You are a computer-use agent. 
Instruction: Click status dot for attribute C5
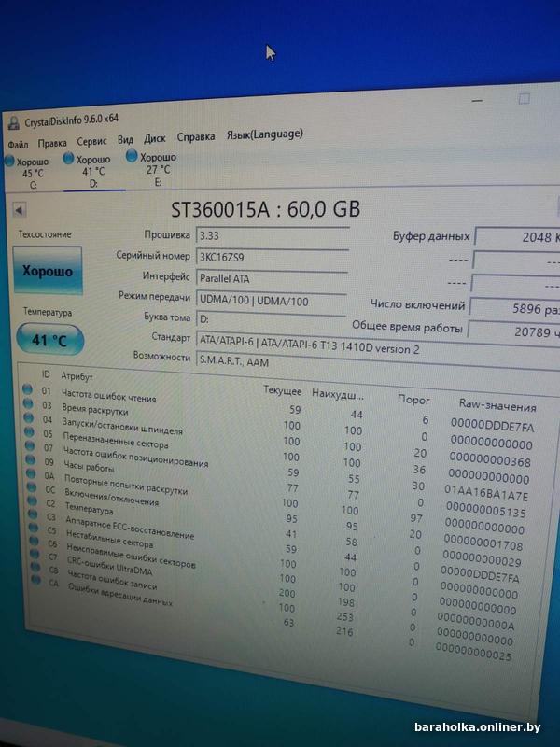(x=34, y=528)
